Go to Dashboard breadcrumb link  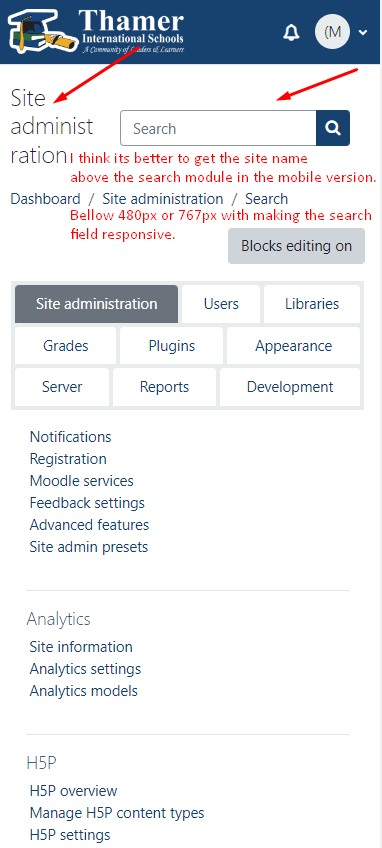(x=45, y=199)
